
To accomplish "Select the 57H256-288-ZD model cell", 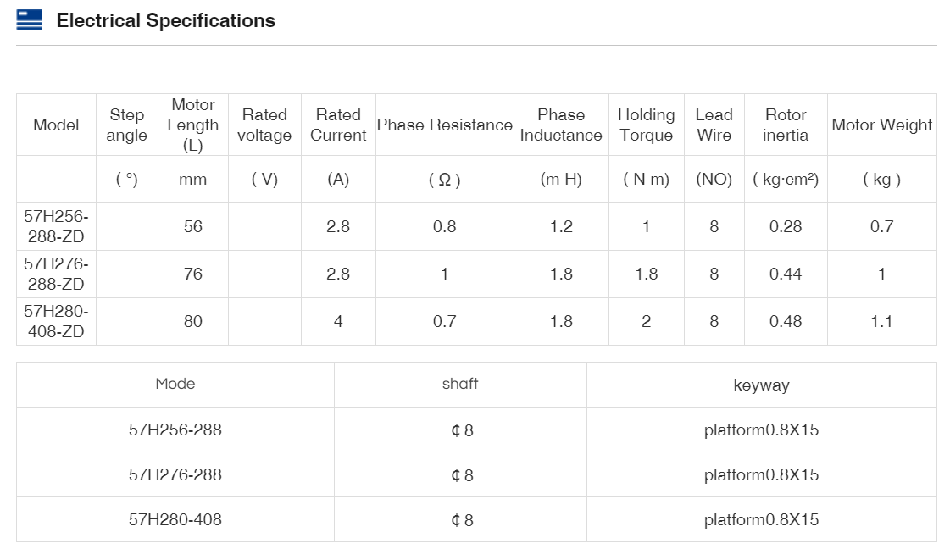I will [56, 227].
